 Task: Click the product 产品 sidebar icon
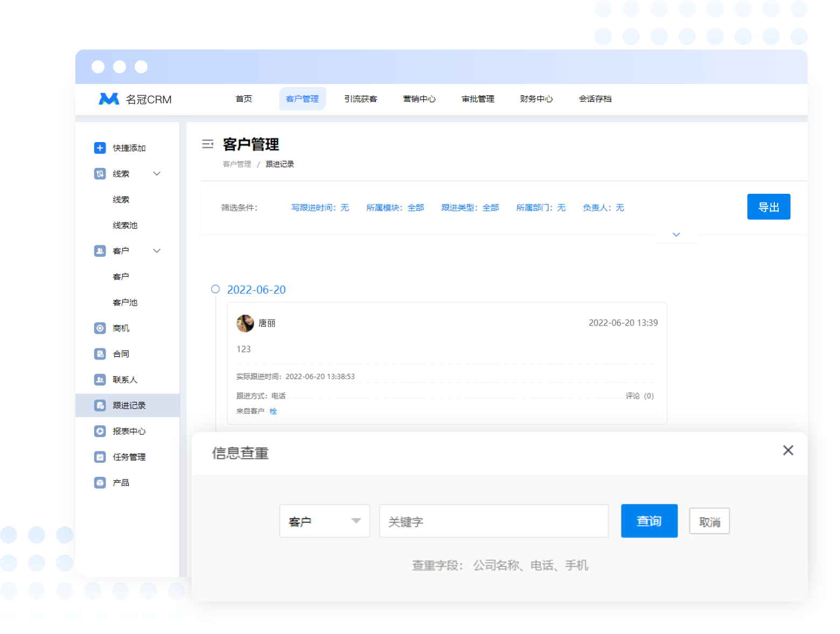[100, 483]
